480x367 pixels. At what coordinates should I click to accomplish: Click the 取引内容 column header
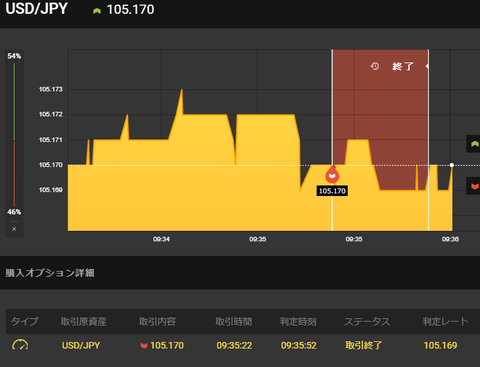coord(157,321)
